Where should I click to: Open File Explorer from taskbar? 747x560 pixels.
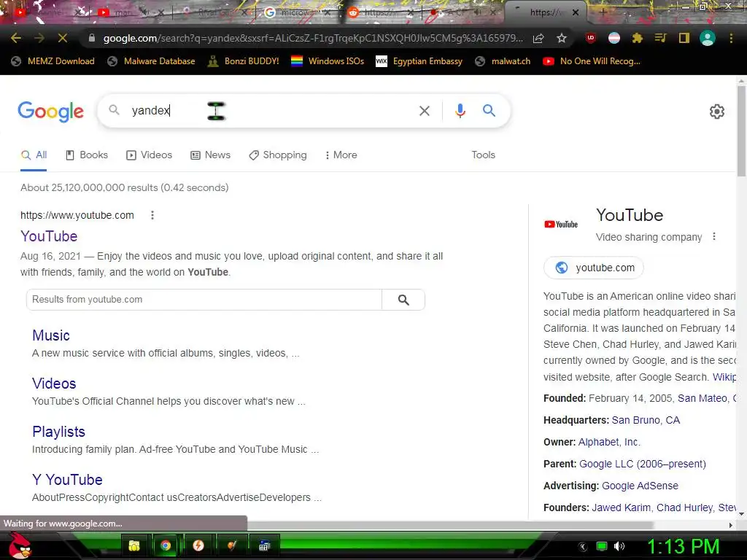tap(134, 545)
